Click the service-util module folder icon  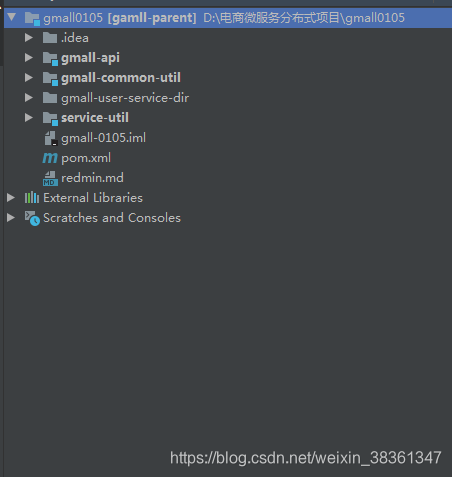pyautogui.click(x=50, y=118)
